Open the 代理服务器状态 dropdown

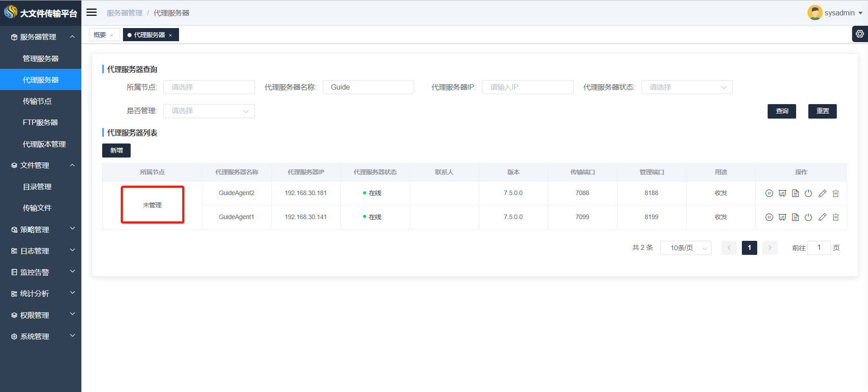pyautogui.click(x=687, y=87)
